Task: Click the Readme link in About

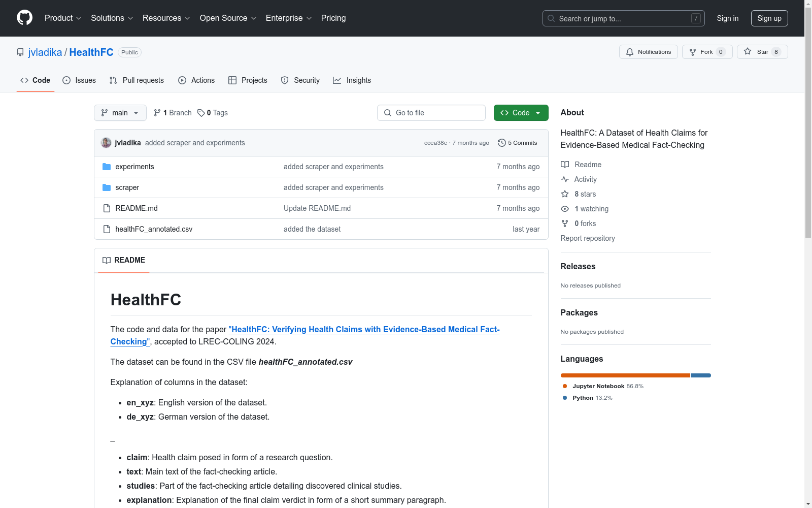Action: tap(581, 165)
